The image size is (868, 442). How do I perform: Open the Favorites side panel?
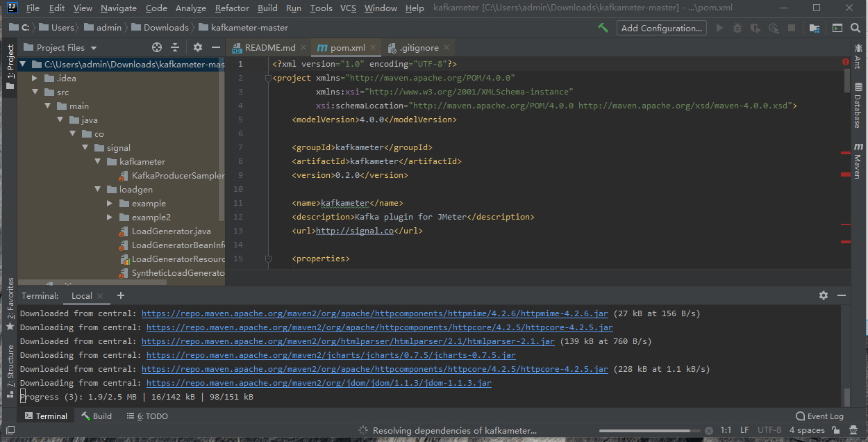[x=10, y=304]
